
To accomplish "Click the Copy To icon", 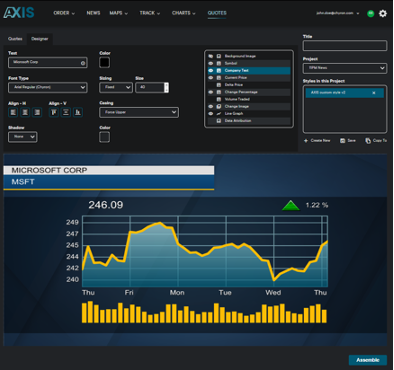I will 368,141.
